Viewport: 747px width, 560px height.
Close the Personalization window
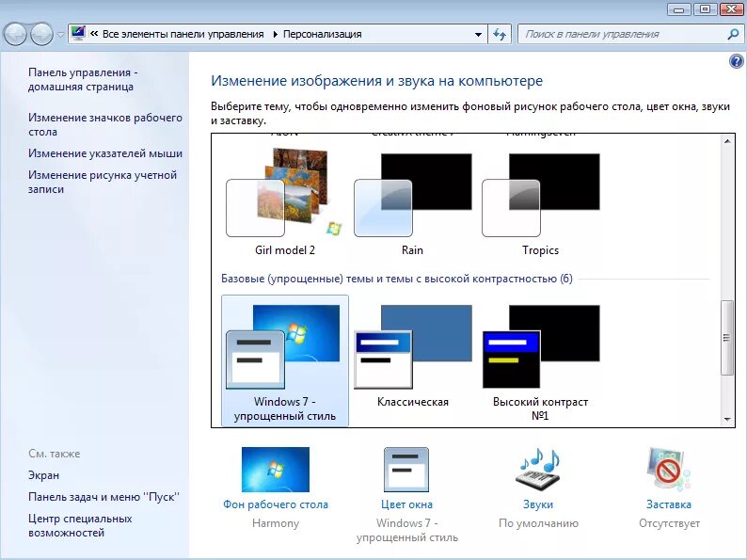tap(731, 9)
